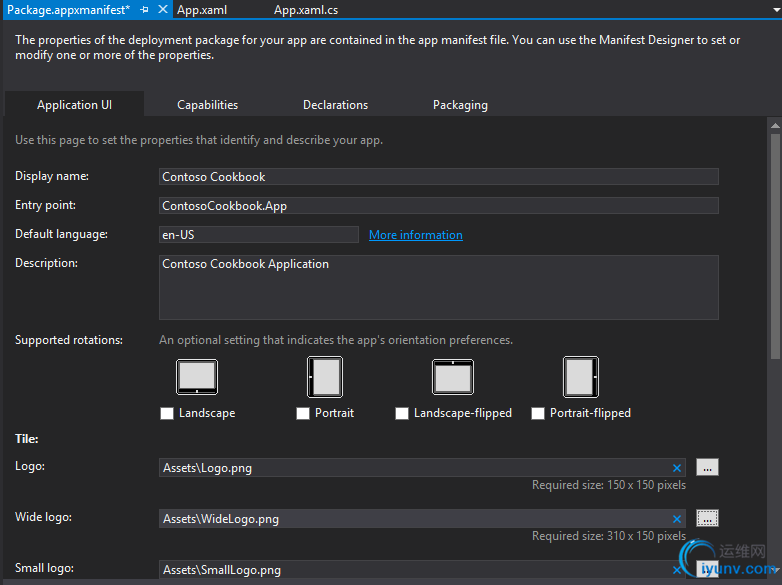Image resolution: width=782 pixels, height=585 pixels.
Task: Pin the Package.appxmanifest tab
Action: 145,9
